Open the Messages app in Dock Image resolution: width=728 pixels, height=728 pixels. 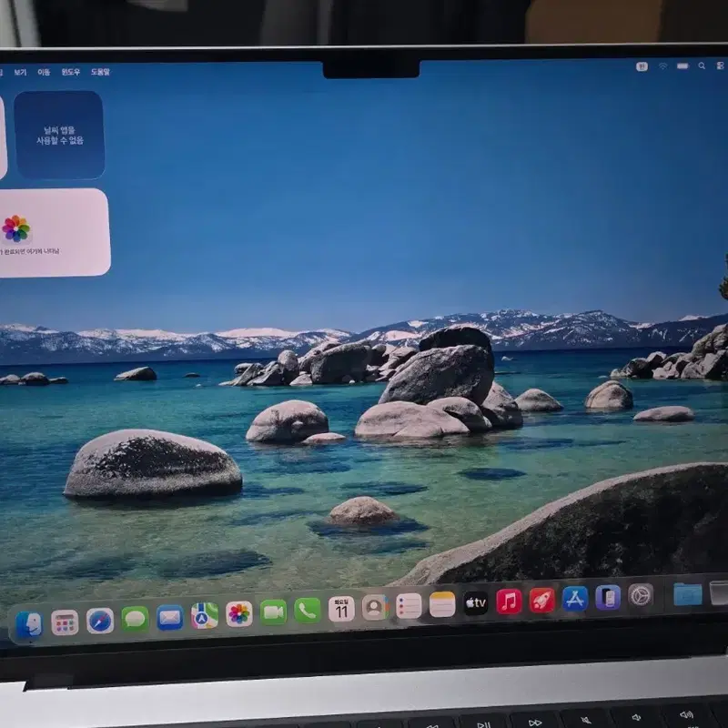pos(135,619)
